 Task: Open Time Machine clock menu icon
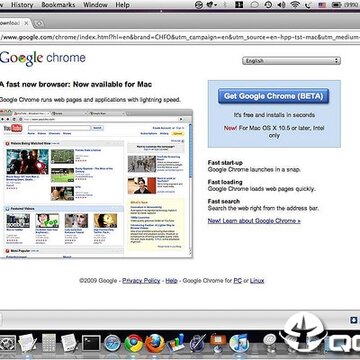[268, 5]
